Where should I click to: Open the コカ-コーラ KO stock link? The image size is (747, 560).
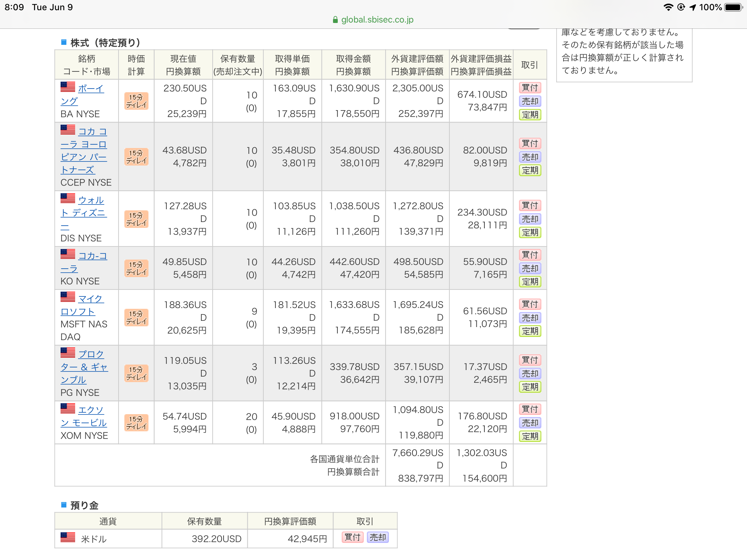point(84,262)
